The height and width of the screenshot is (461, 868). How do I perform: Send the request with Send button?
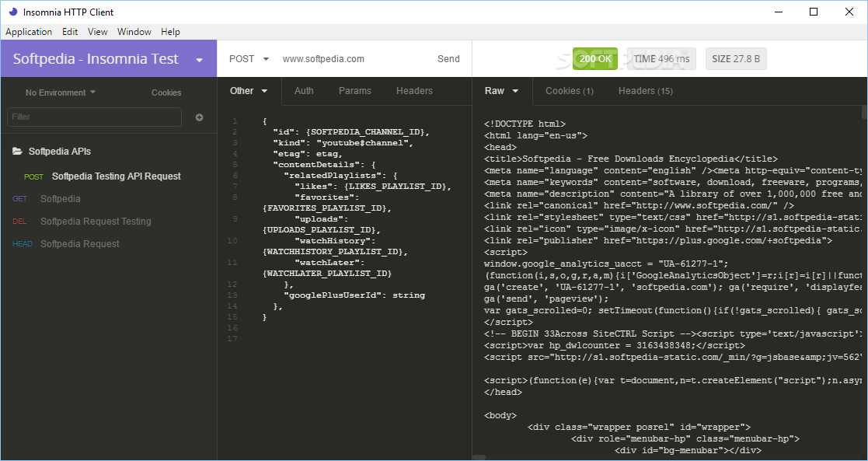[x=448, y=59]
